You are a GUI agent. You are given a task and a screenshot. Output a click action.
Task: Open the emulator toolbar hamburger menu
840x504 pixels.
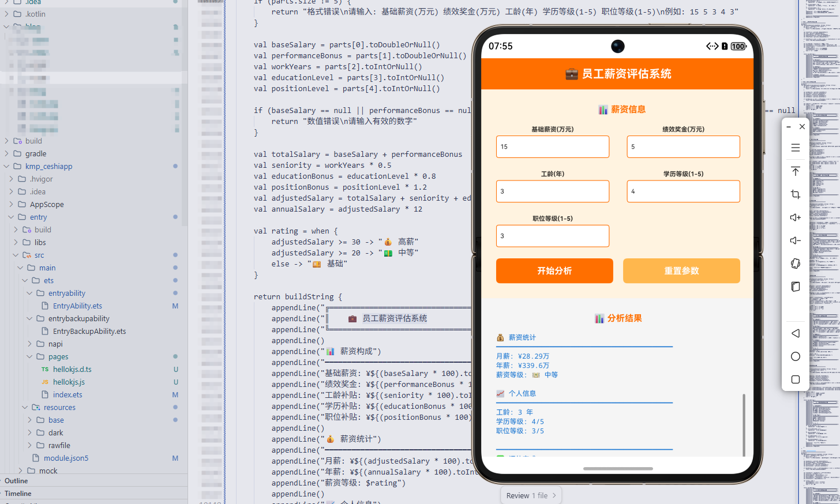click(x=795, y=148)
